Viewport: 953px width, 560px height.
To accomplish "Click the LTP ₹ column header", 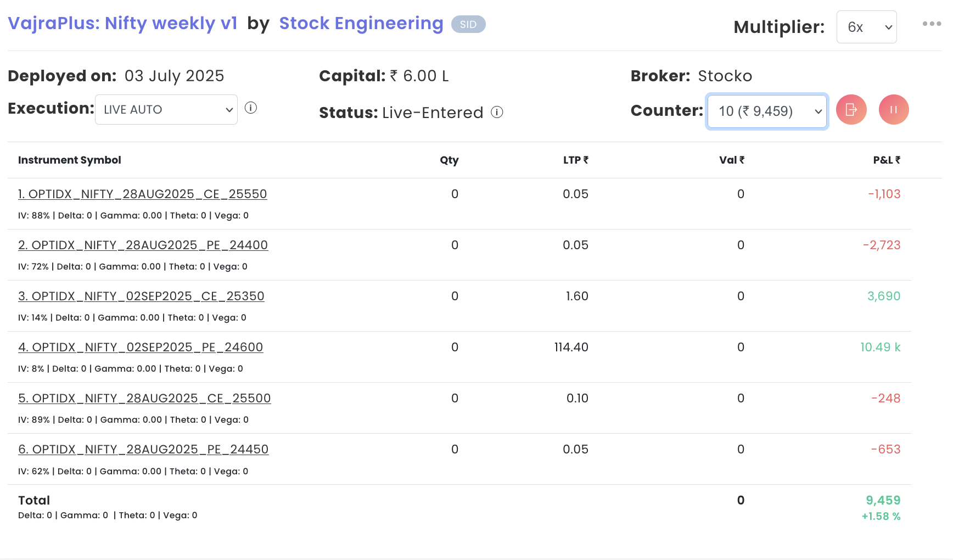I will [x=575, y=160].
